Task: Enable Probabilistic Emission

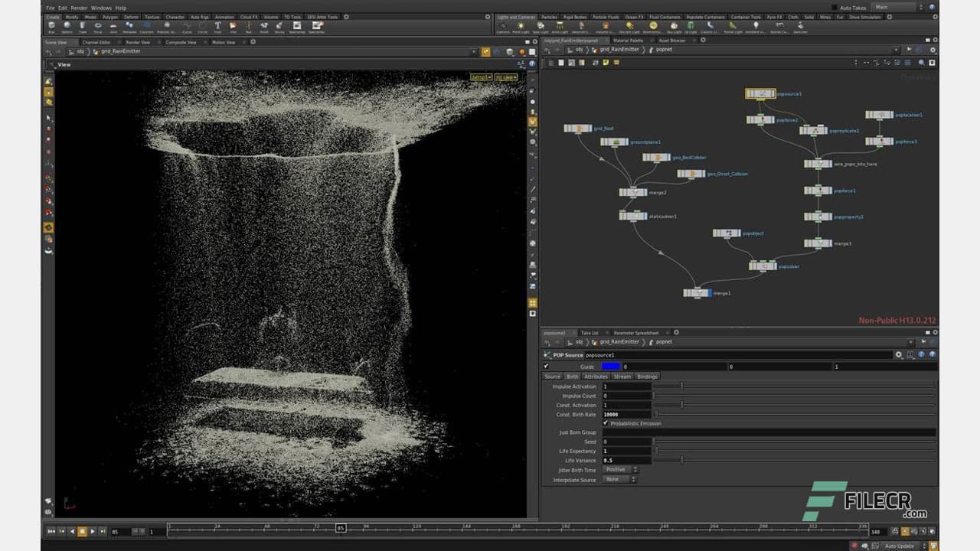Action: [606, 423]
